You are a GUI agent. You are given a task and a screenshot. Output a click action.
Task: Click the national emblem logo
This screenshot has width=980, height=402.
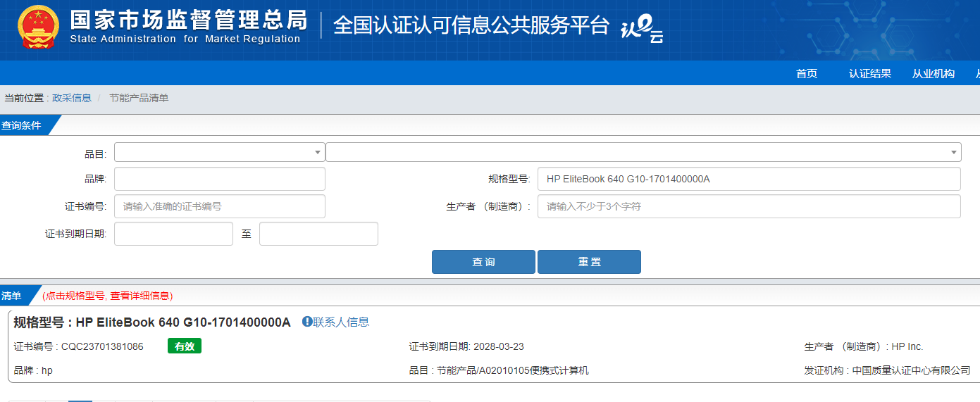[x=39, y=27]
